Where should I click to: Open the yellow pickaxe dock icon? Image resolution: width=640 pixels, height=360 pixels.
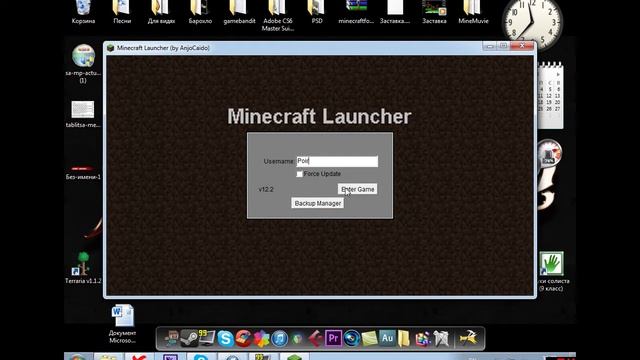468,338
